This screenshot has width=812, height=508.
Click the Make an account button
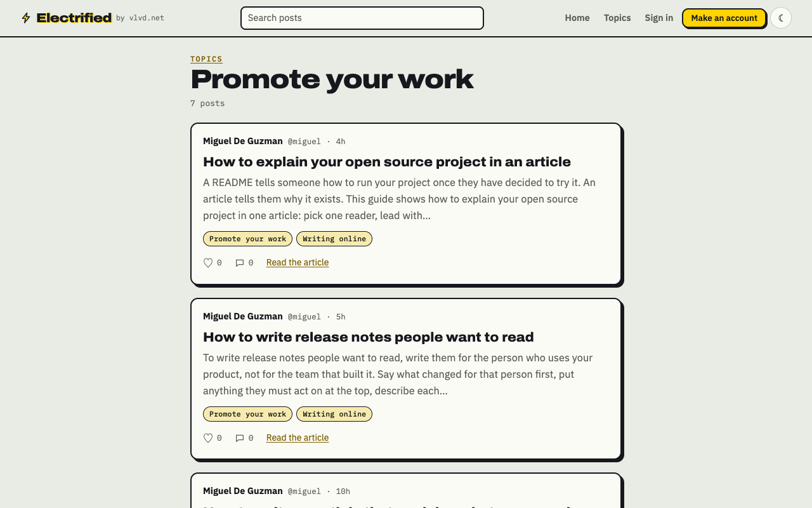click(x=724, y=18)
